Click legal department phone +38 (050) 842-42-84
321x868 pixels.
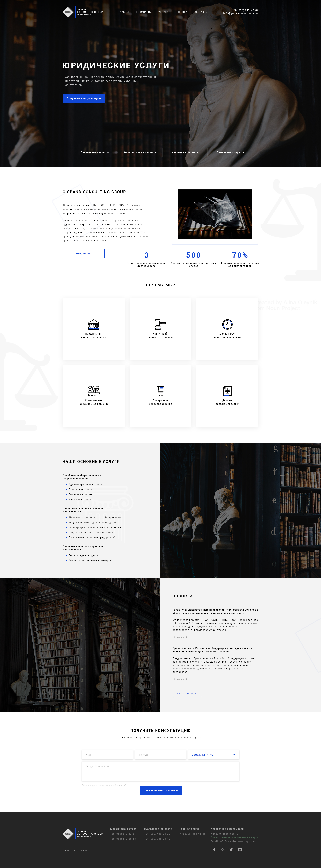[123, 834]
